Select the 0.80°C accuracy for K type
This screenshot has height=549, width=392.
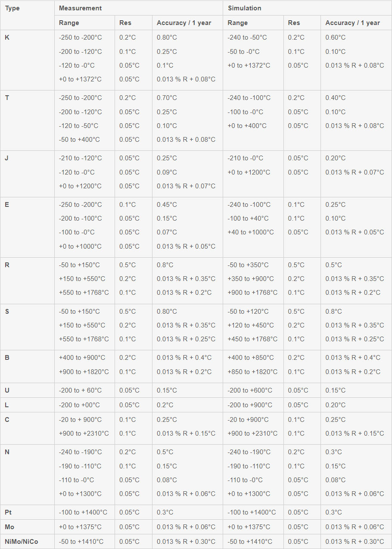167,37
